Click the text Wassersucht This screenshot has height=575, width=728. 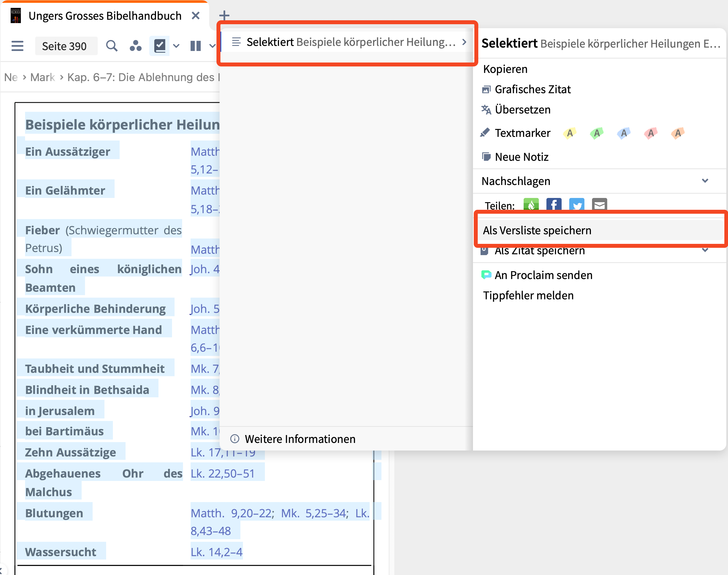tap(61, 552)
